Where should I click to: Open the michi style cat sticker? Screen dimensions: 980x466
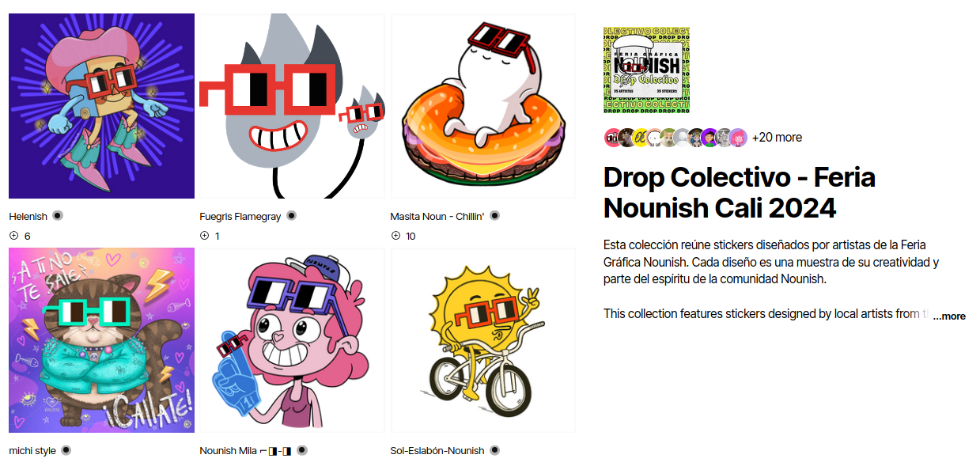coord(101,340)
